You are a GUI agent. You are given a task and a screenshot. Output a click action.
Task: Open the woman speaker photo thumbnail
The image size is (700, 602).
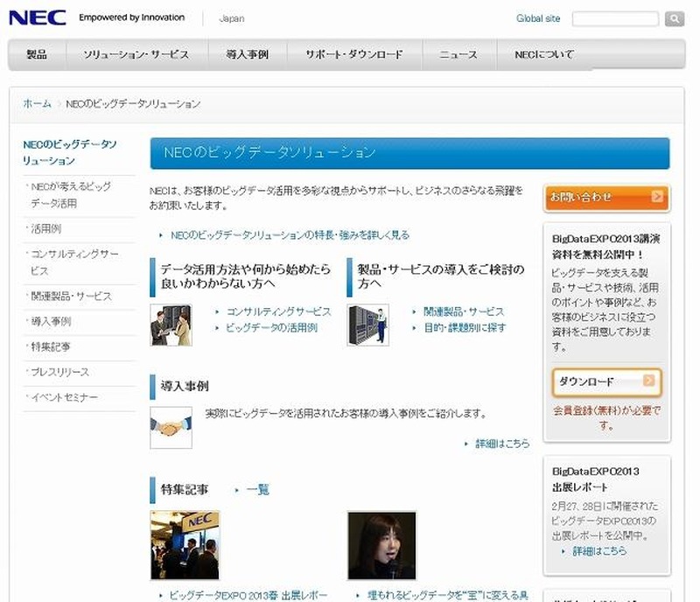[x=381, y=545]
